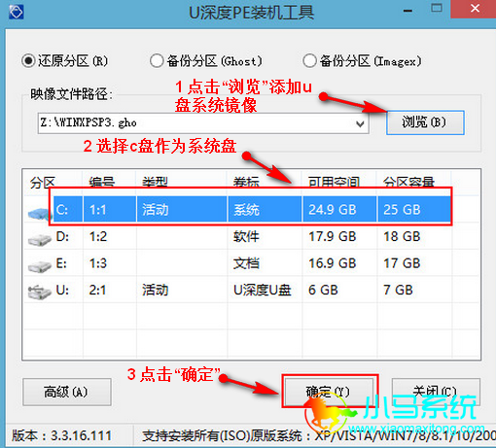Select the U: partition label
Image resolution: width=496 pixels, height=448 pixels.
[x=62, y=290]
